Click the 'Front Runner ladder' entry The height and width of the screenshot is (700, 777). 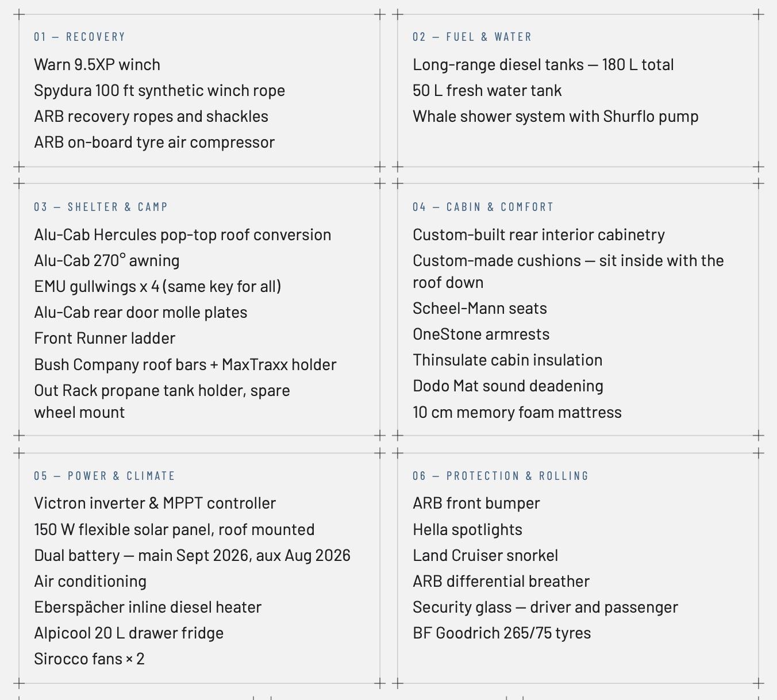point(105,338)
